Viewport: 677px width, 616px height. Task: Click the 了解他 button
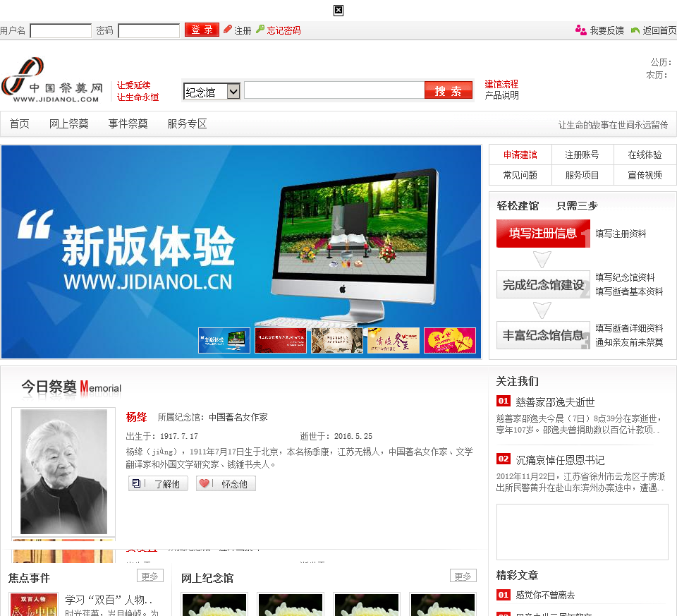point(158,483)
